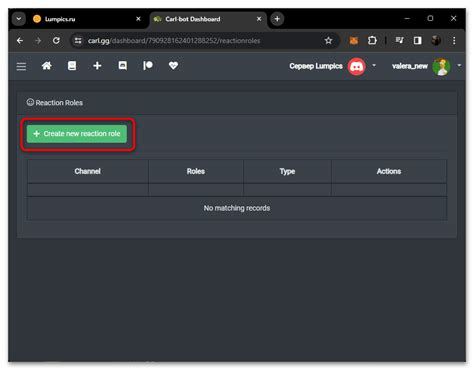Open Chrome three-dot menu
474x370 pixels.
tap(454, 41)
